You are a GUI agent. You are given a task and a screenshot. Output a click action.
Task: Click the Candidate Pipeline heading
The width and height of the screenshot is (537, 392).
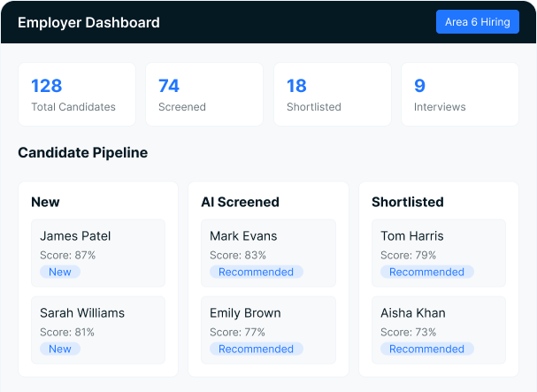83,153
